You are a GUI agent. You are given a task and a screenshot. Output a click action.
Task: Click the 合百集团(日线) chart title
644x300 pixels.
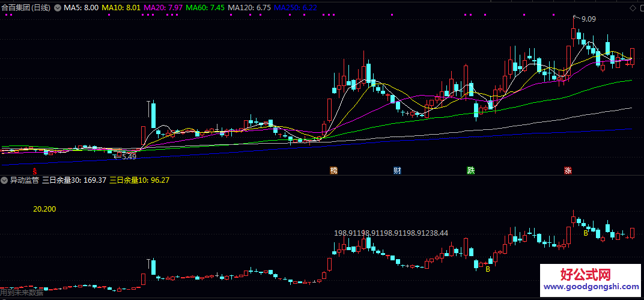[x=26, y=8]
